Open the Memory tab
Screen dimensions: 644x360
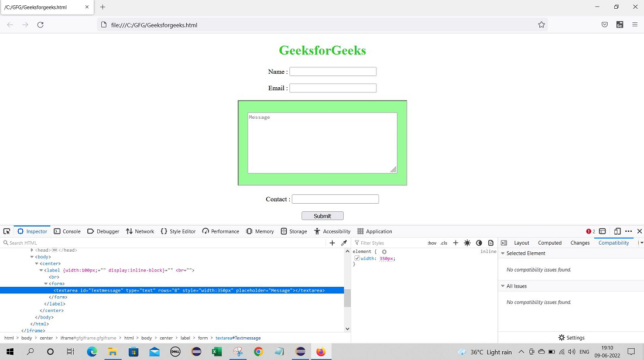click(x=260, y=232)
